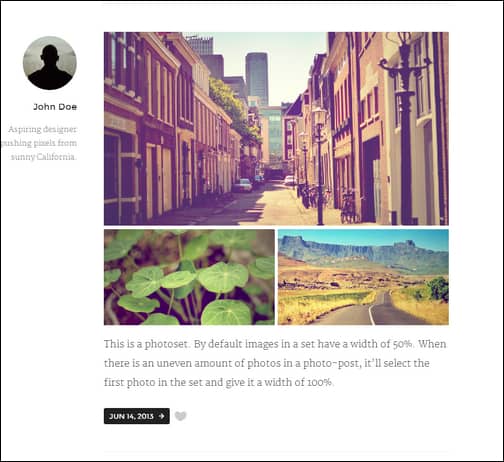Click the tall skyscraper in the street photo
Screen dimensions: 504x462
pyautogui.click(x=257, y=79)
